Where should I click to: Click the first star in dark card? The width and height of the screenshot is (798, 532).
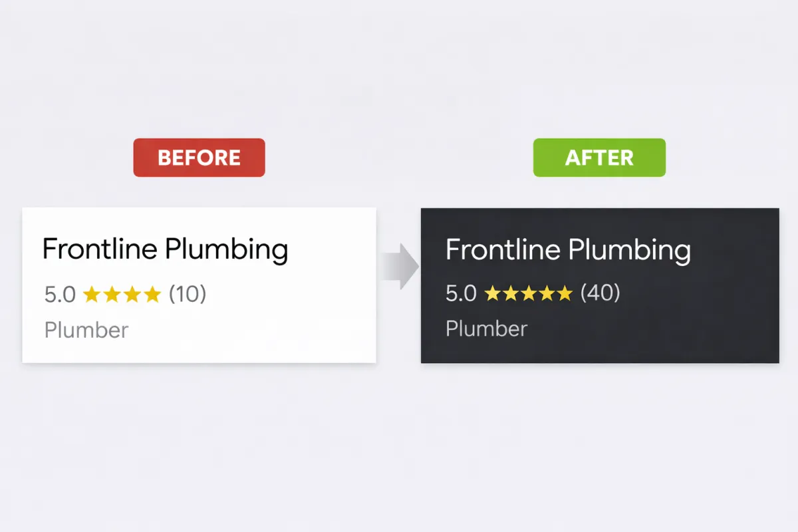click(493, 293)
